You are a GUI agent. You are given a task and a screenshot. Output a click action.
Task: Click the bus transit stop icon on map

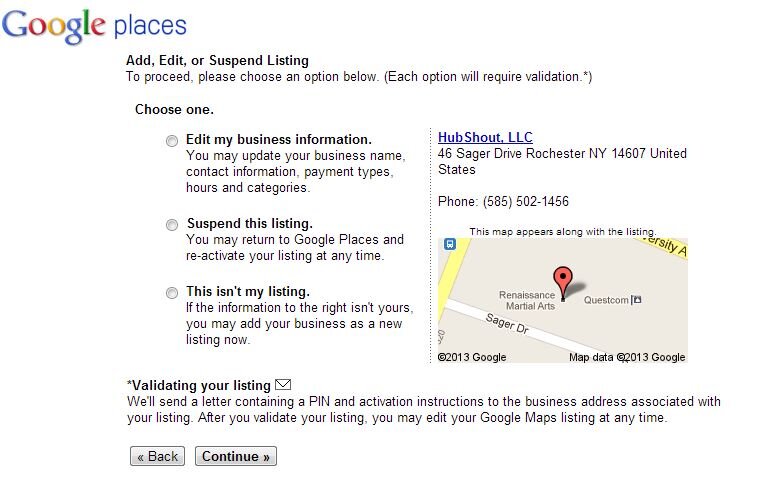[450, 244]
